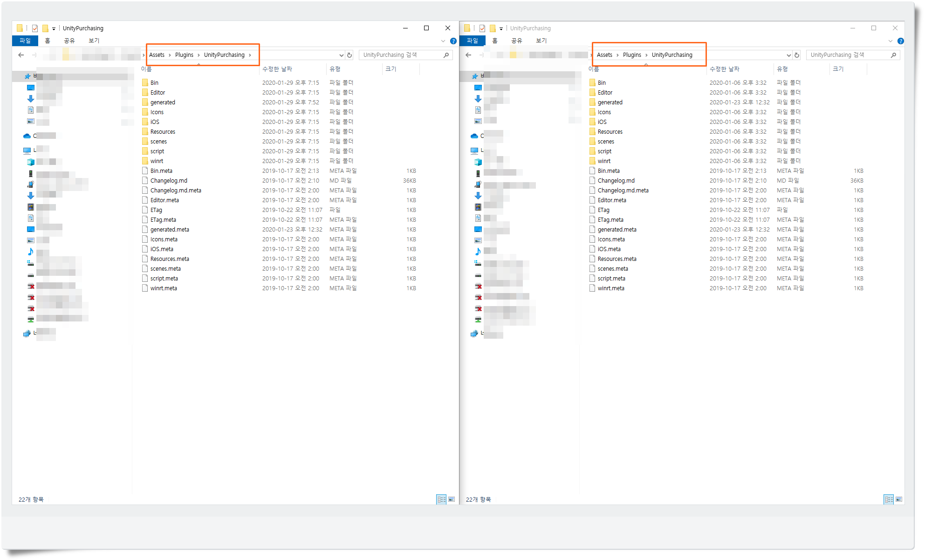
Task: Click Plugins breadcrumb in left address bar
Action: point(184,55)
